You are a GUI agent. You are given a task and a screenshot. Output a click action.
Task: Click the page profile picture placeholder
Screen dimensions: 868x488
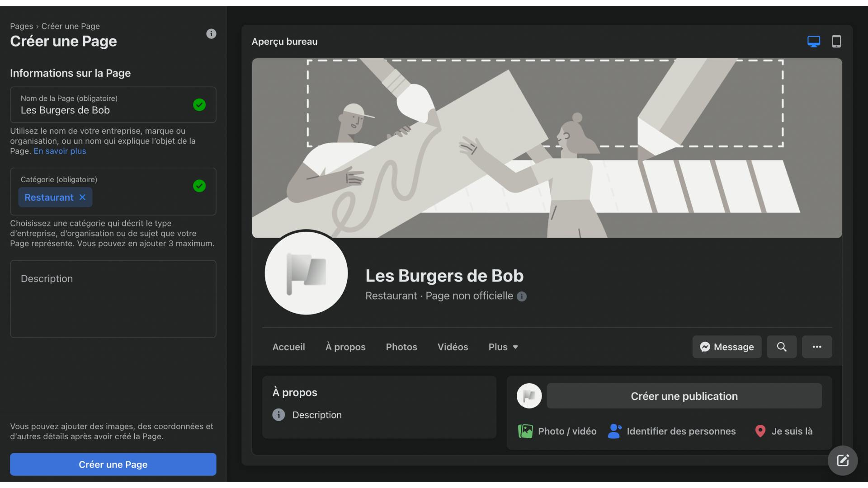pos(306,273)
